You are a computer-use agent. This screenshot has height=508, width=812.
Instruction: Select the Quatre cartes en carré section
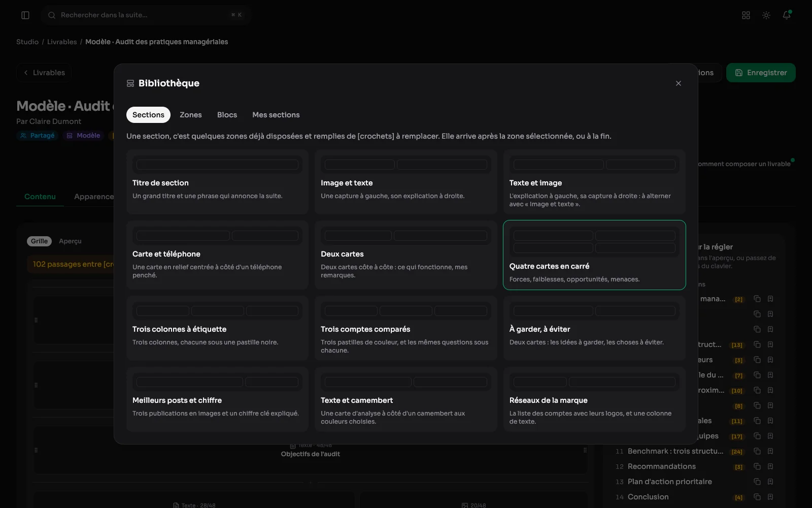[594, 255]
